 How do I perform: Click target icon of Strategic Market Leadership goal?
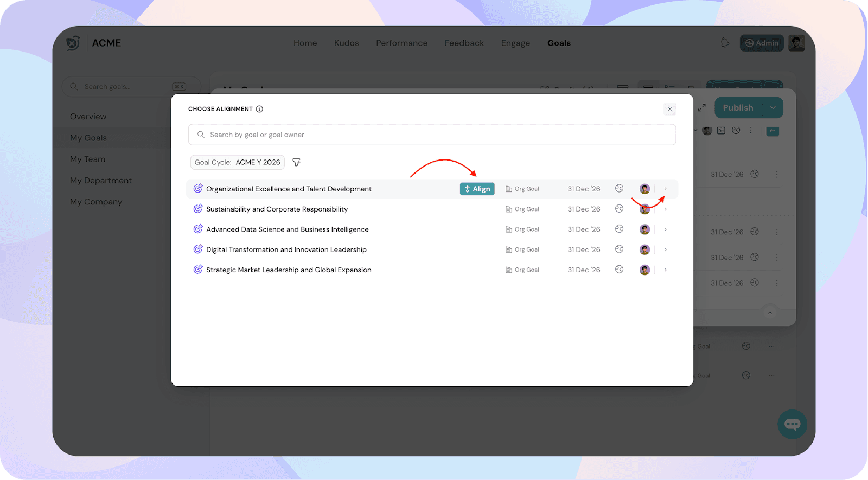tap(198, 270)
